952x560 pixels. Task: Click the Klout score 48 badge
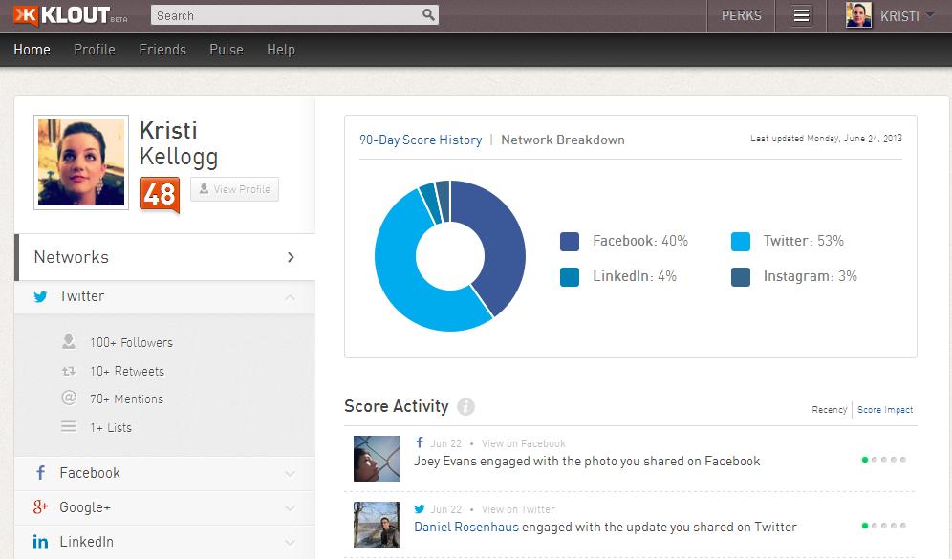tap(160, 195)
